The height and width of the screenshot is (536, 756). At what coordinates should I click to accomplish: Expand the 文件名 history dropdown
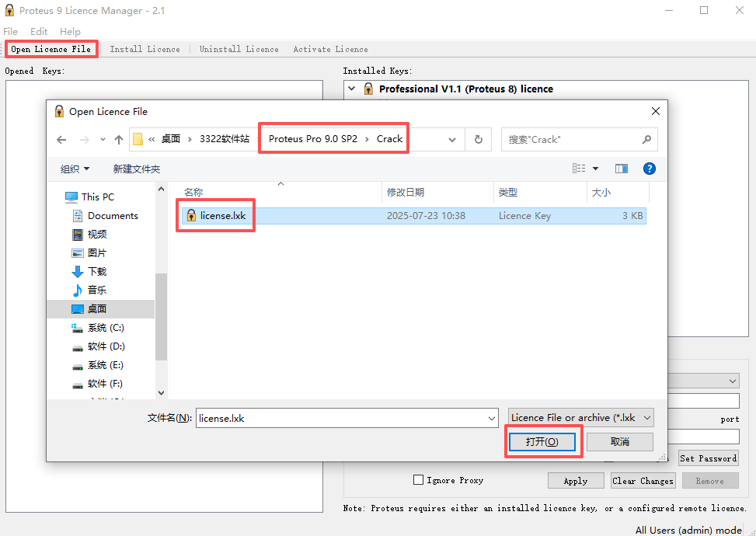point(492,418)
